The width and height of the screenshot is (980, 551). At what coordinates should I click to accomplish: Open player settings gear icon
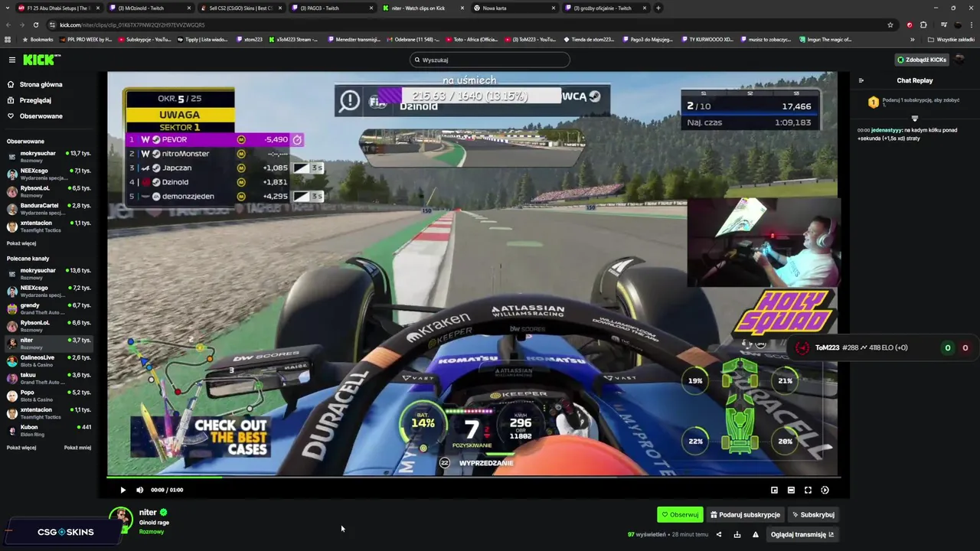click(825, 490)
